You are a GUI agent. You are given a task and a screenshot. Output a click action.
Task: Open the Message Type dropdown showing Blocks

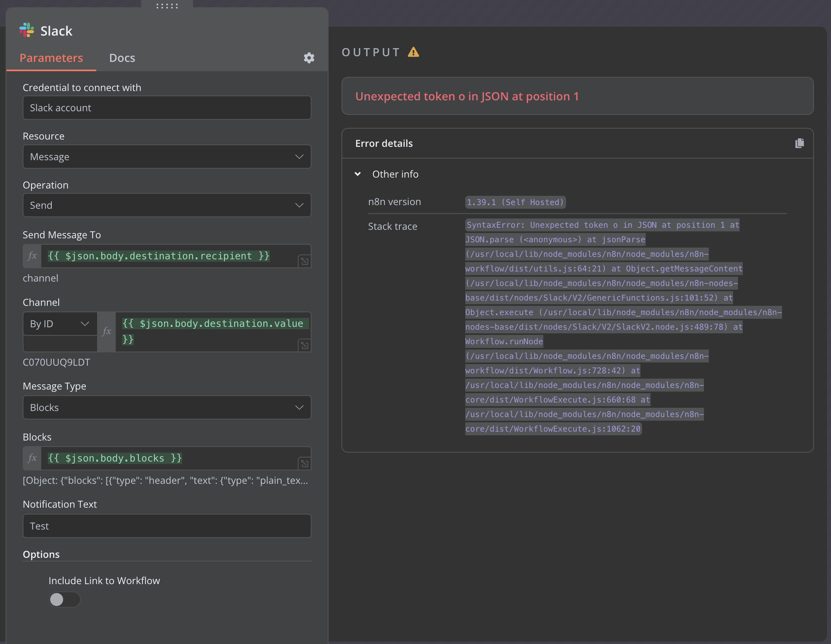[x=167, y=407]
